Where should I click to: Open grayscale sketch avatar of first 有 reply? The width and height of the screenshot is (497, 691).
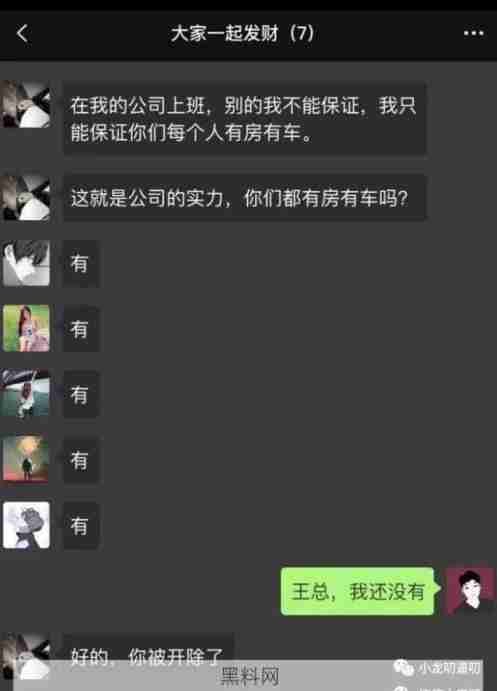point(26,263)
